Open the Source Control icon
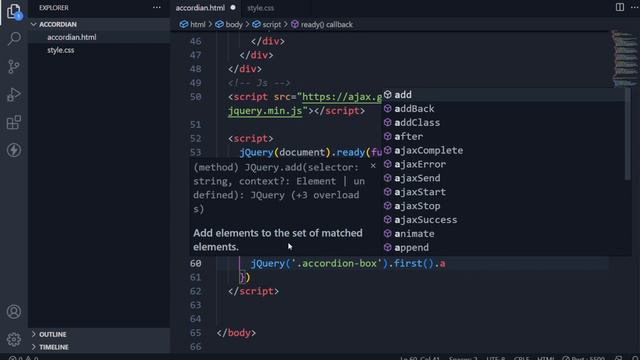The image size is (640, 360). pos(14,67)
